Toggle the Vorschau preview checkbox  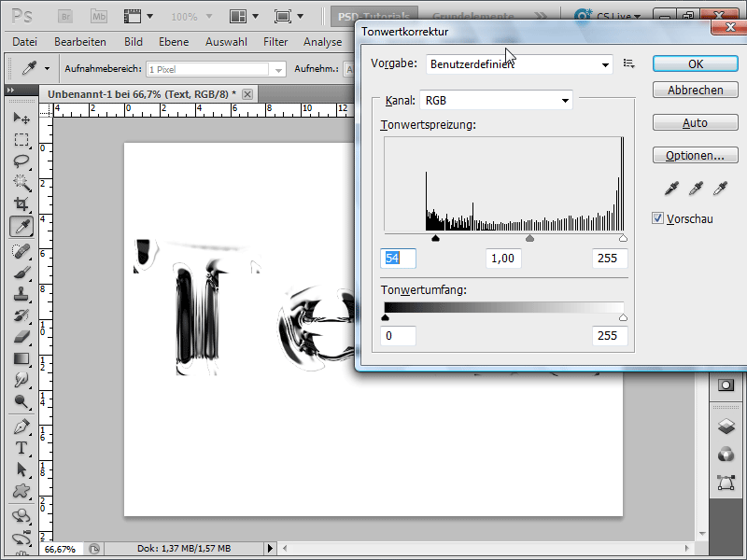tap(658, 218)
